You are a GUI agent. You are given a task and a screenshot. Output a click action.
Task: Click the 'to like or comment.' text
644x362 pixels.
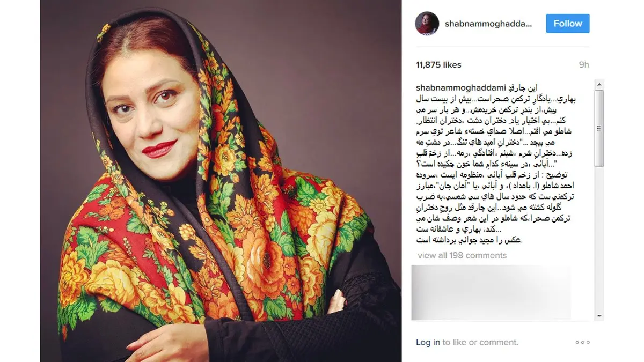pyautogui.click(x=480, y=342)
